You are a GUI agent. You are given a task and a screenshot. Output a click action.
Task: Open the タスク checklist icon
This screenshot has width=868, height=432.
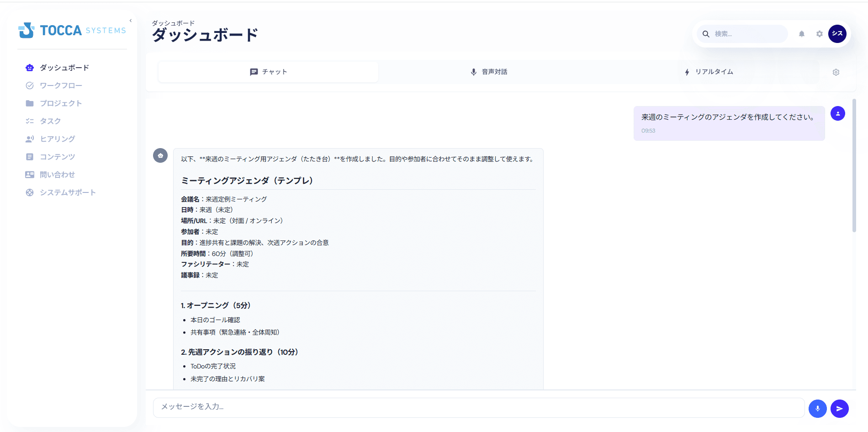pos(29,121)
